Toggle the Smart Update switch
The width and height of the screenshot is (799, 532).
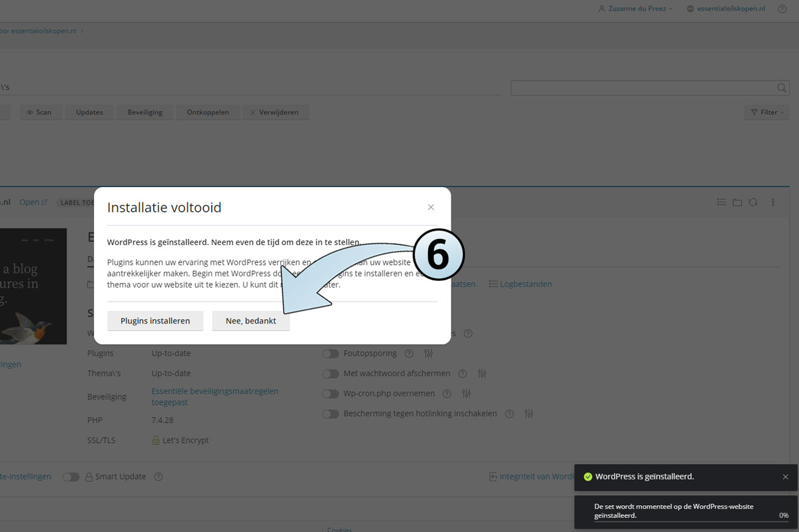point(71,477)
